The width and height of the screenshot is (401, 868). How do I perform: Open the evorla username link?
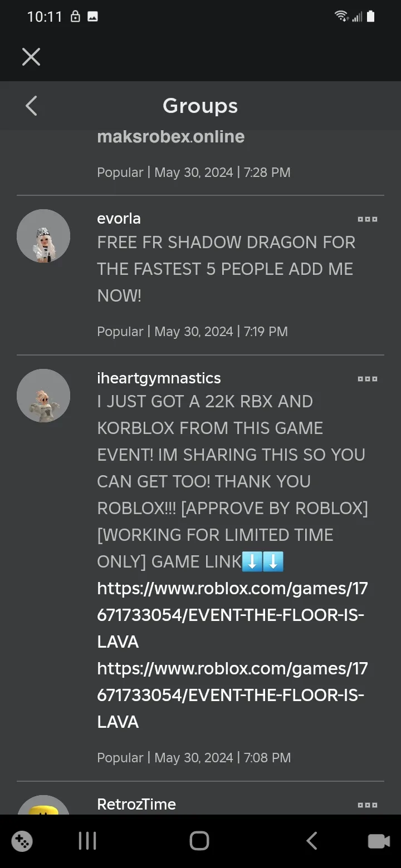pyautogui.click(x=119, y=219)
